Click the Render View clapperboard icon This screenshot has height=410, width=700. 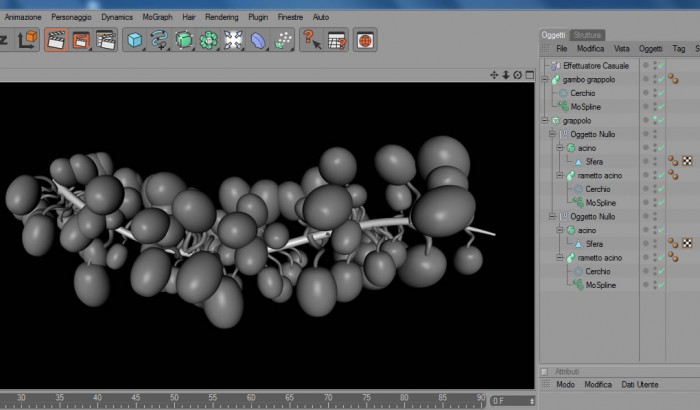pos(56,40)
